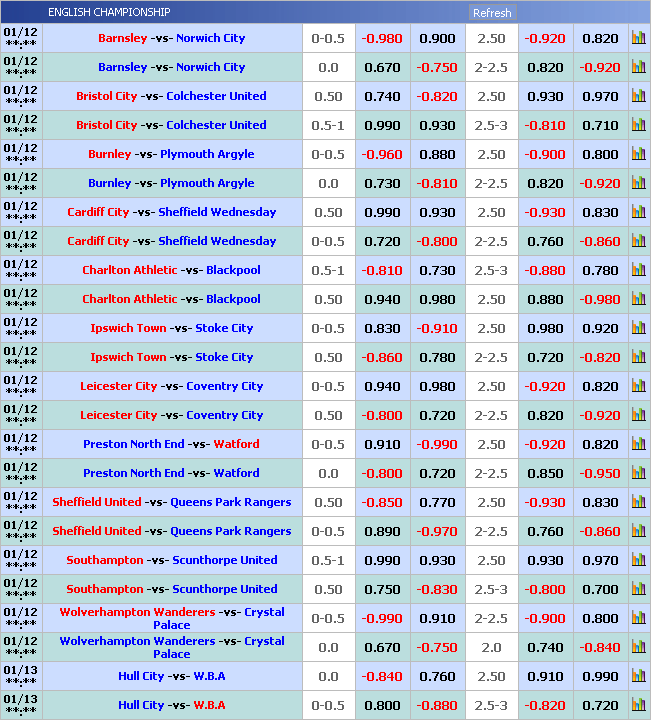Click chart icon on Leicester City 0.50 handicap row
The height and width of the screenshot is (720, 651).
[x=638, y=415]
